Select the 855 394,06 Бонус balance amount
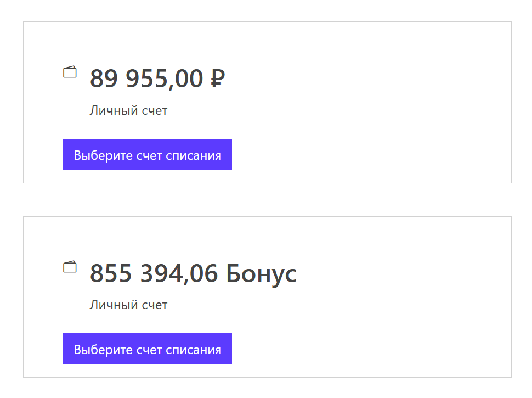Screen dimensions: 532x398 coord(193,273)
